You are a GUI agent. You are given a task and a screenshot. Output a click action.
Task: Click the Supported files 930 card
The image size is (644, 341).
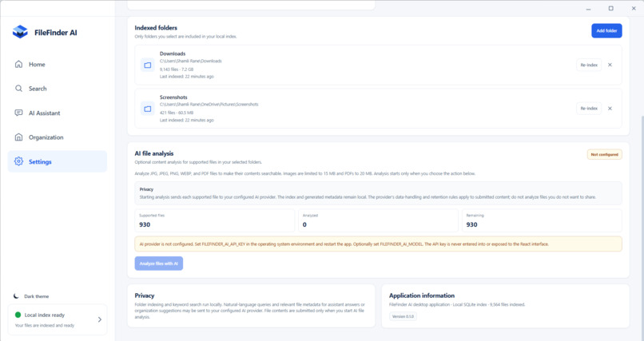click(215, 220)
